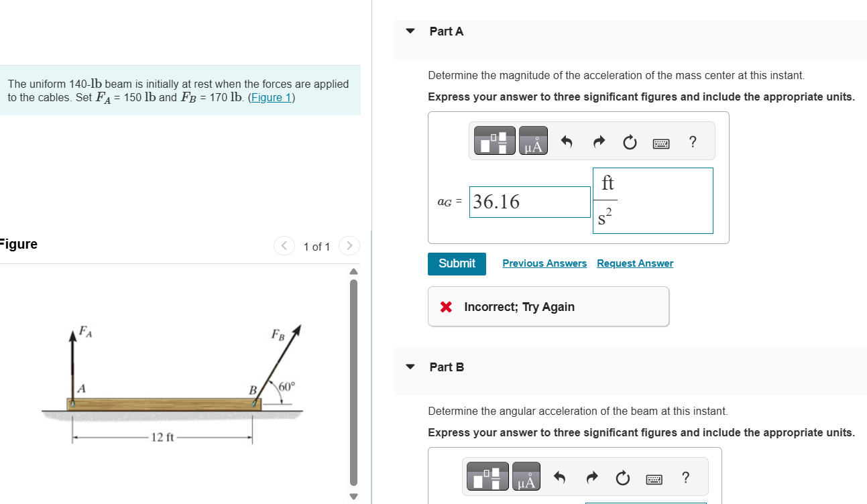Click the next figure navigation arrow
This screenshot has width=867, height=504.
349,246
